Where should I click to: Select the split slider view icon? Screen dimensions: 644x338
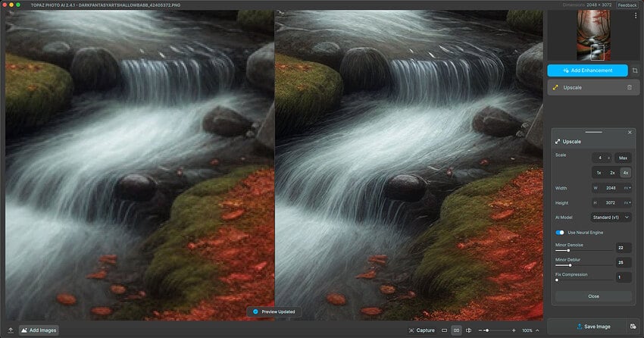(468, 330)
